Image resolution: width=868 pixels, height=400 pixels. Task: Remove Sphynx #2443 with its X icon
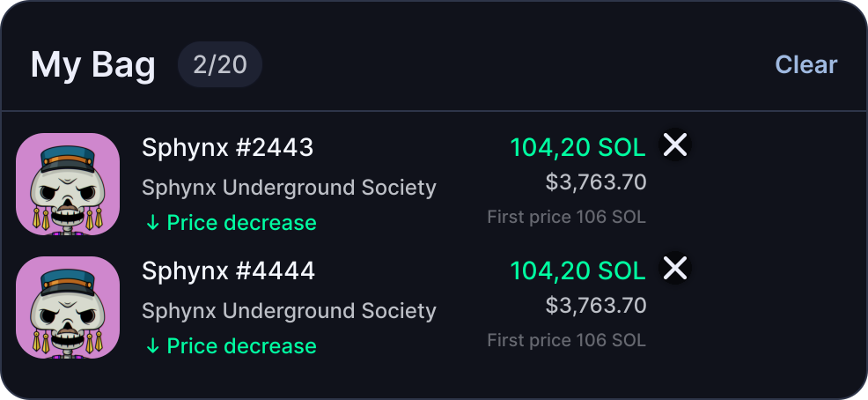(x=675, y=145)
